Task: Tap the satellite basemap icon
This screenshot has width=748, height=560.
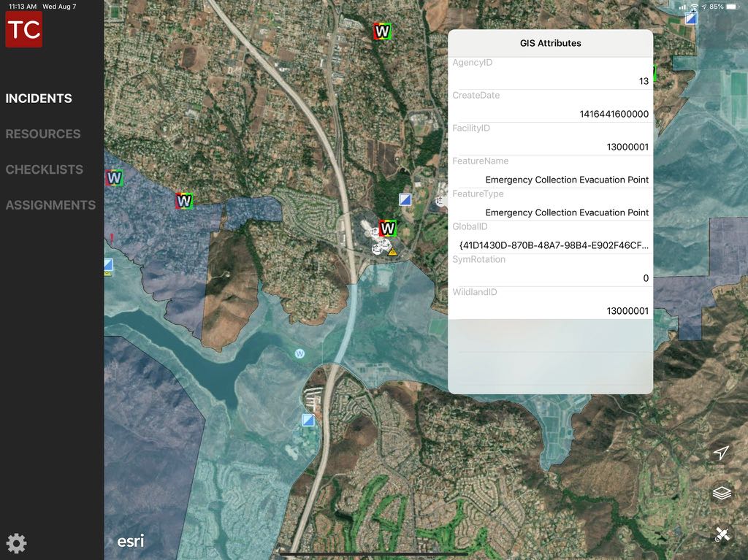Action: (x=722, y=535)
